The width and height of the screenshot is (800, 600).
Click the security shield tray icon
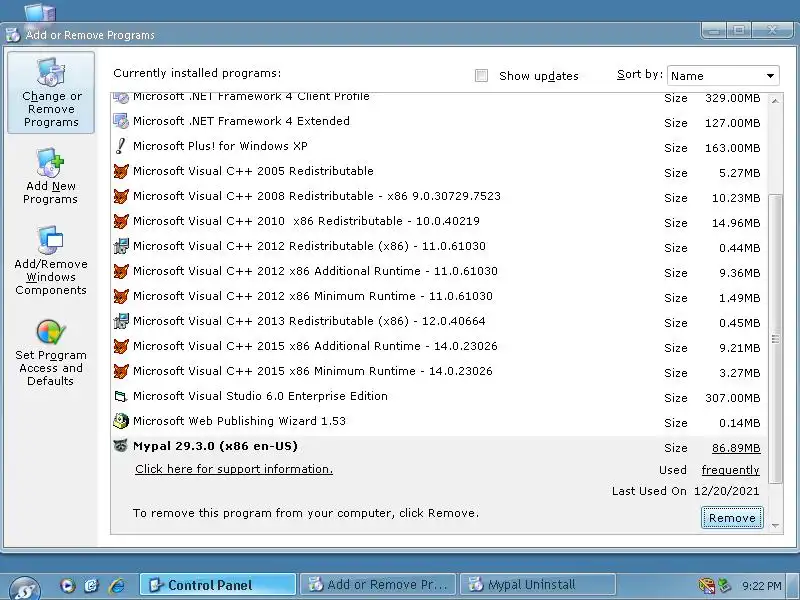[x=707, y=586]
